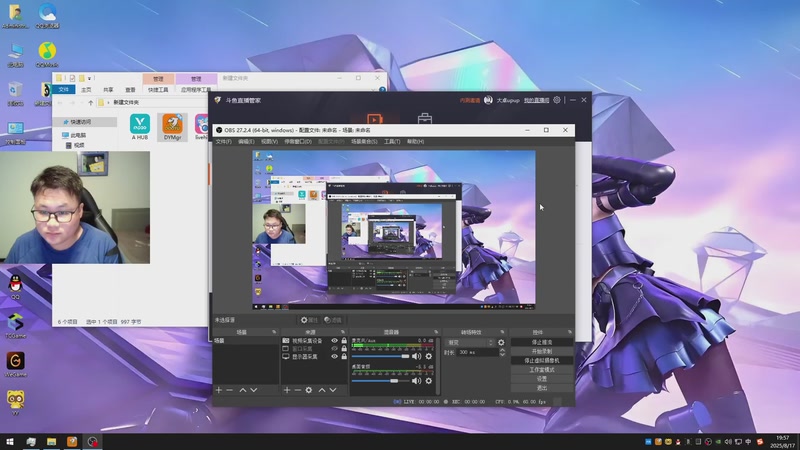The width and height of the screenshot is (800, 450).
Task: Click Exit (退出) in OBS controls
Action: [x=542, y=388]
